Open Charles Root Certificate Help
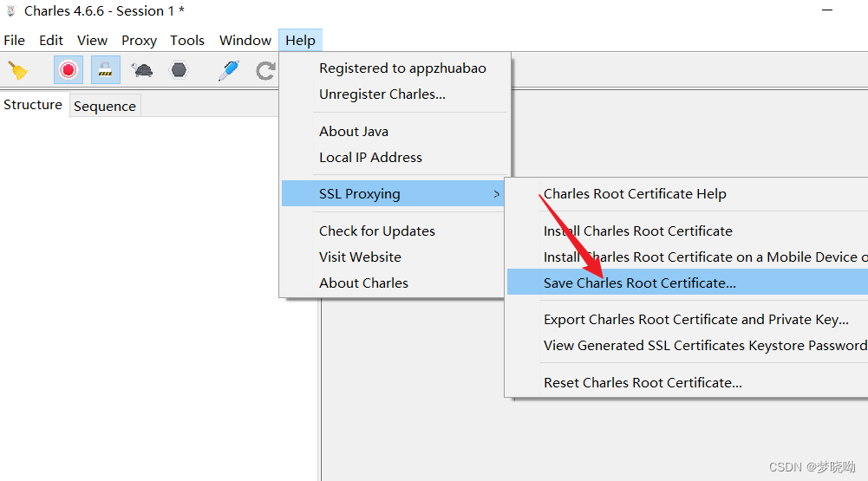This screenshot has height=481, width=868. click(688, 194)
